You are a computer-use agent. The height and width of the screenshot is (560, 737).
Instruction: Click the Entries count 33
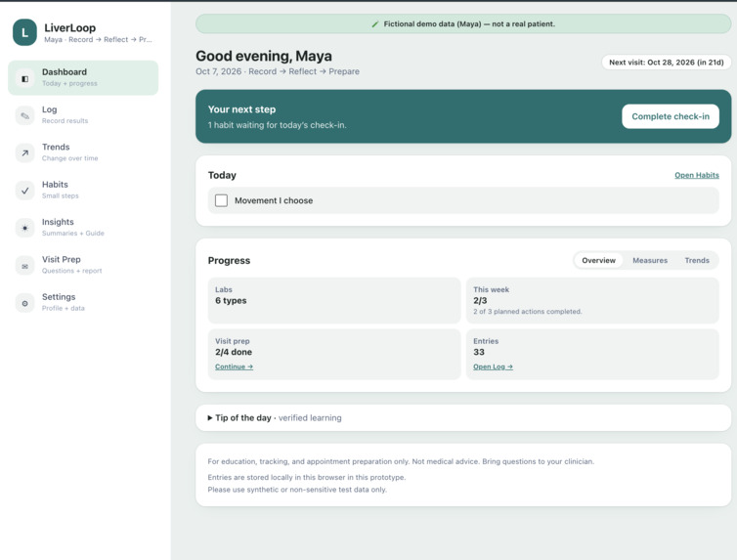[x=479, y=353]
